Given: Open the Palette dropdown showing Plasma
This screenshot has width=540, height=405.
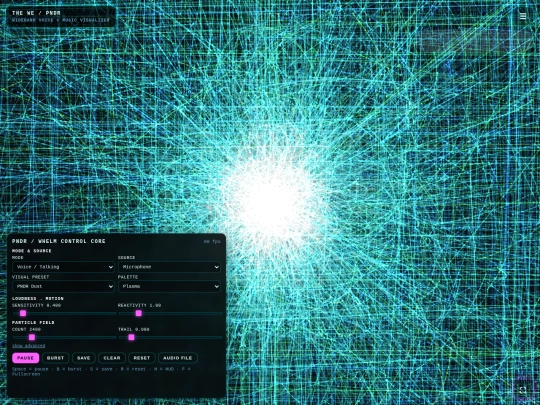Looking at the screenshot, I should [x=169, y=286].
